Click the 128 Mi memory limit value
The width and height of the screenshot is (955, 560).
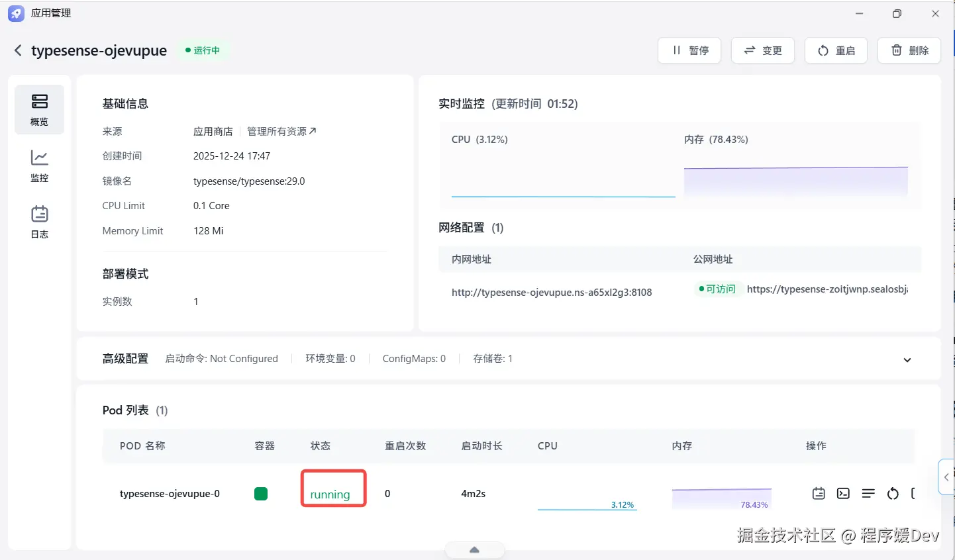coord(208,231)
